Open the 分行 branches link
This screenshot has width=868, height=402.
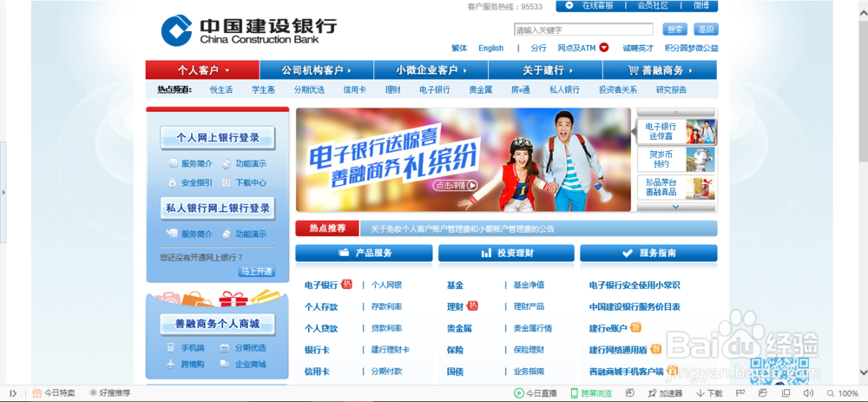(x=538, y=48)
